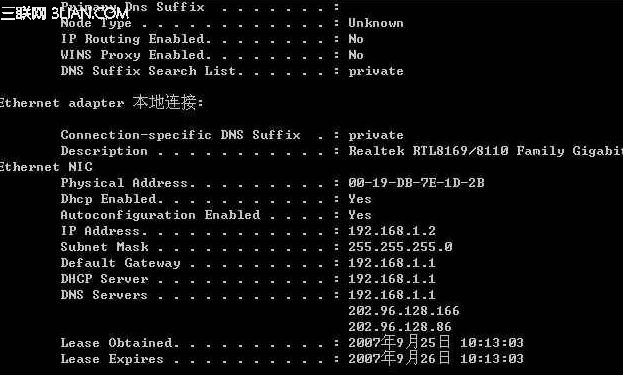The width and height of the screenshot is (623, 375).
Task: Click the IP Routing Enabled No value
Action: pos(356,39)
